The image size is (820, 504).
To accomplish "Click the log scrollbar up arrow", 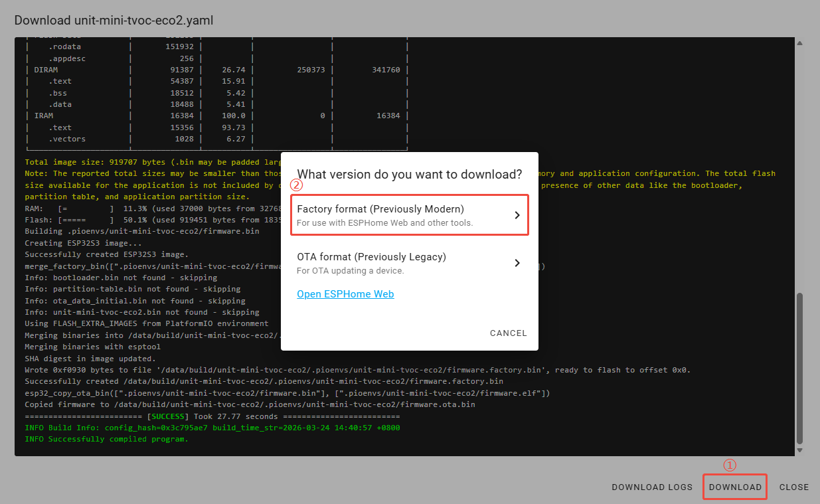I will coord(799,43).
